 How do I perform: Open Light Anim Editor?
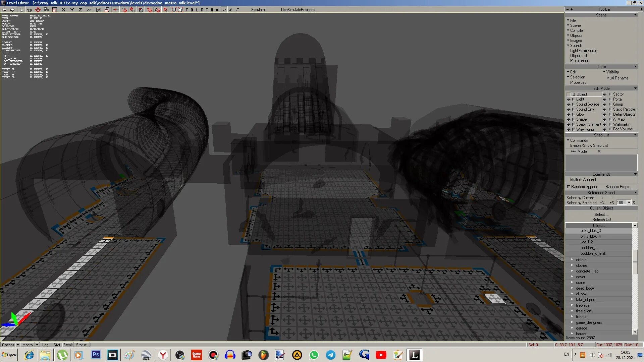coord(583,51)
